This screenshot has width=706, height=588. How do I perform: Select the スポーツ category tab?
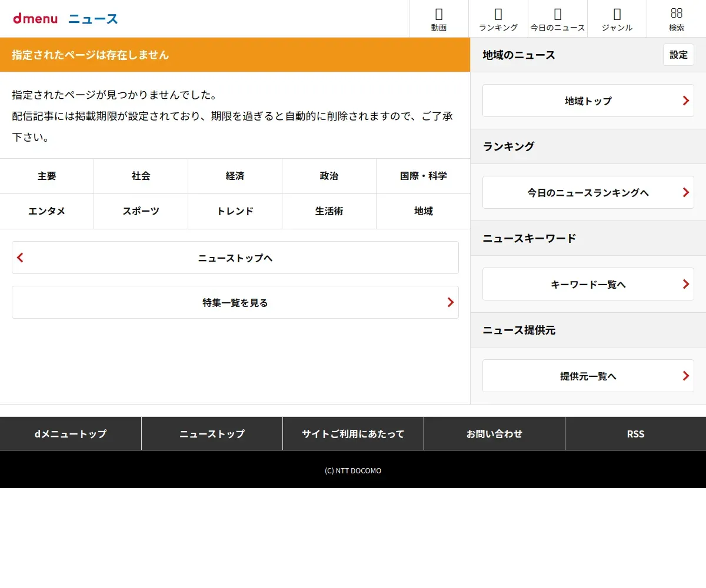(x=141, y=211)
